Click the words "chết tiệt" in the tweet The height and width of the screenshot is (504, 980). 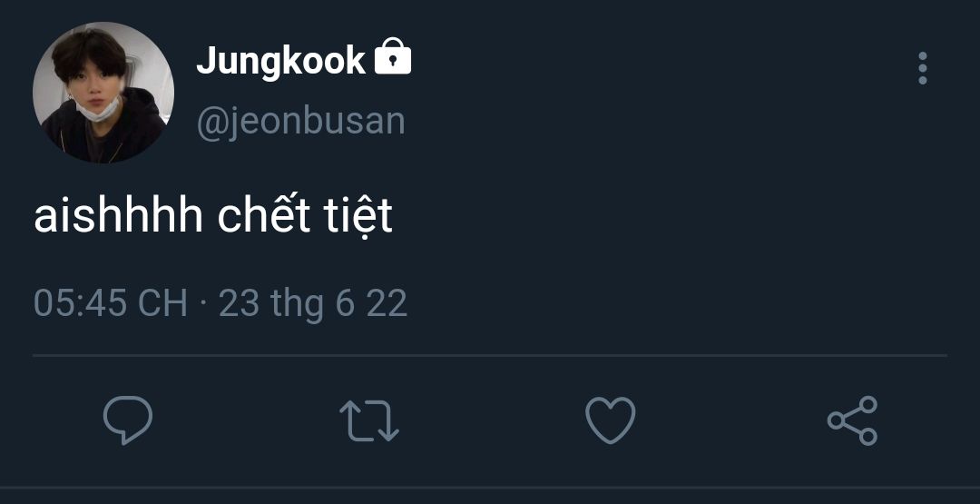(x=306, y=218)
